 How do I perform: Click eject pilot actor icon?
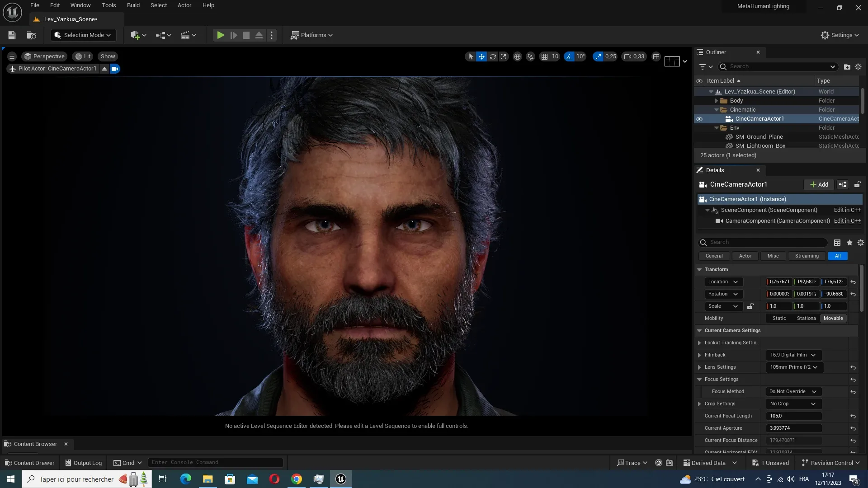(x=104, y=69)
